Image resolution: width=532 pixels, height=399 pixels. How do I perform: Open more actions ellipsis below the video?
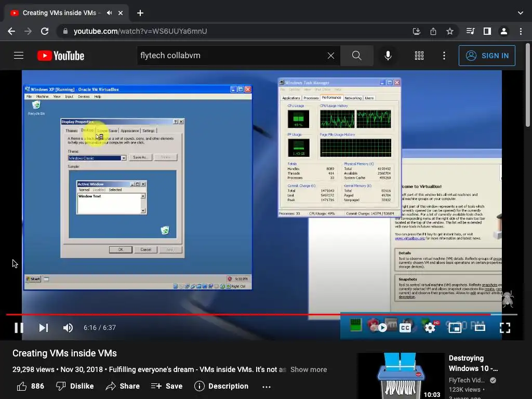tap(267, 387)
